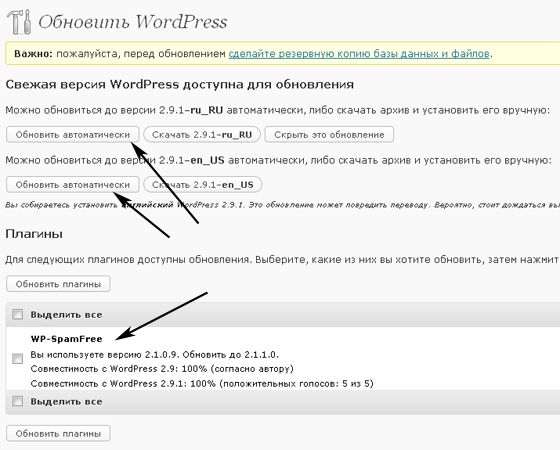
Task: Click the 'Совместимость с WordPress 2.9: 100%' line
Action: [x=162, y=369]
